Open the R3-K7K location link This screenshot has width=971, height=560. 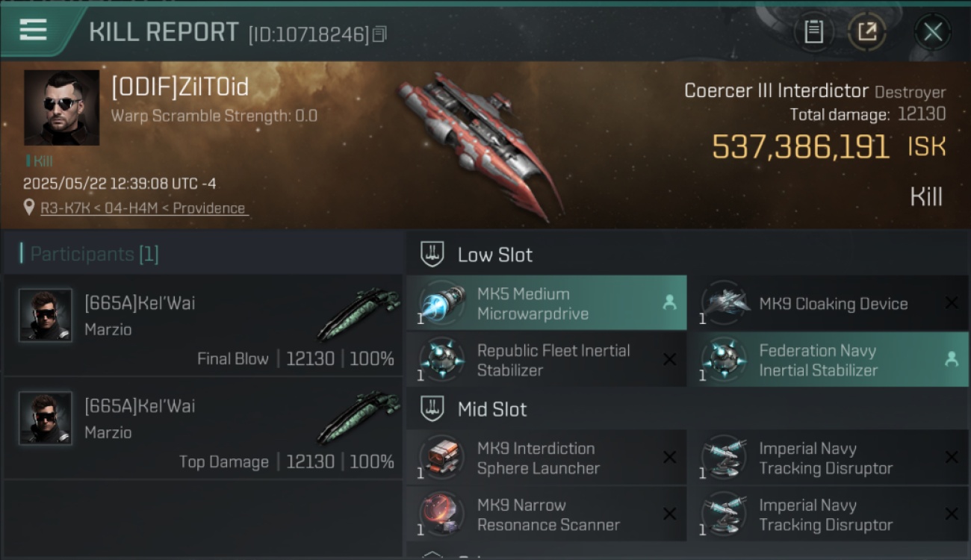tap(143, 208)
